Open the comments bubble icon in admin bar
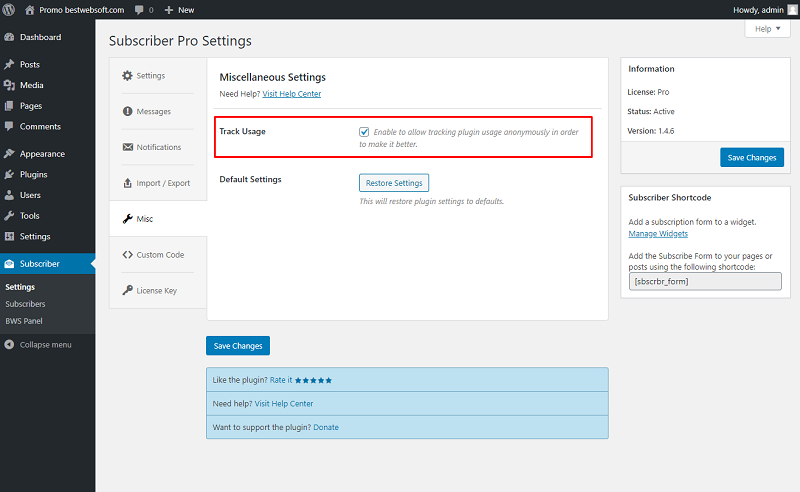The image size is (800, 492). click(x=139, y=10)
